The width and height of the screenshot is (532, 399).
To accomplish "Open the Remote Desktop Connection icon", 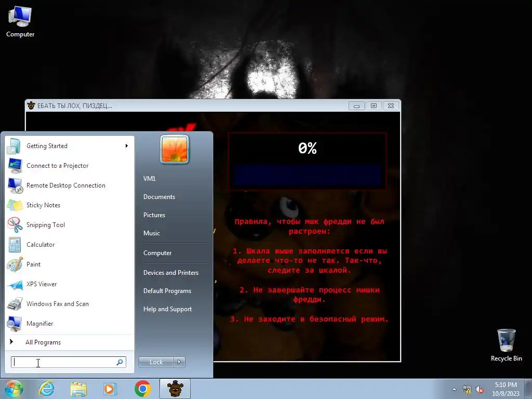I will [14, 185].
